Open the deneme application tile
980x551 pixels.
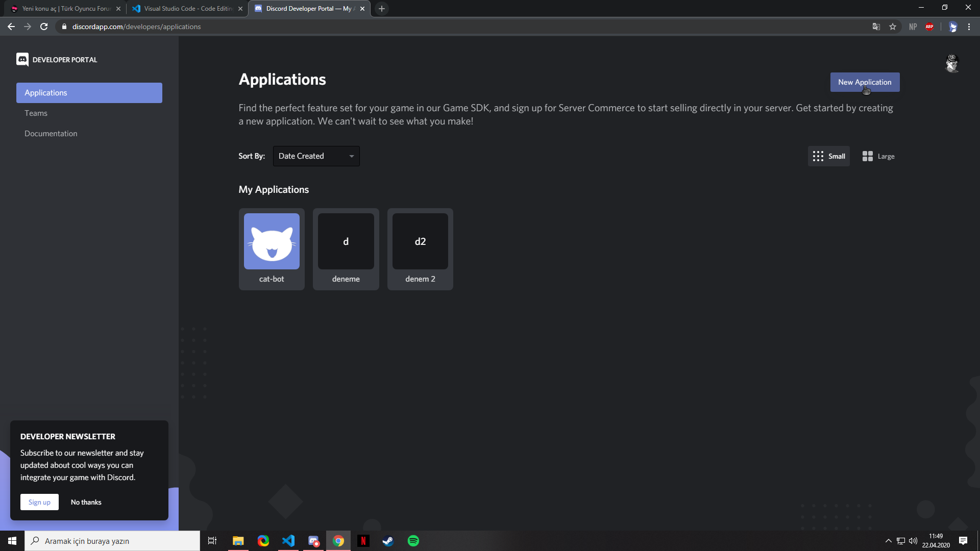pyautogui.click(x=346, y=249)
